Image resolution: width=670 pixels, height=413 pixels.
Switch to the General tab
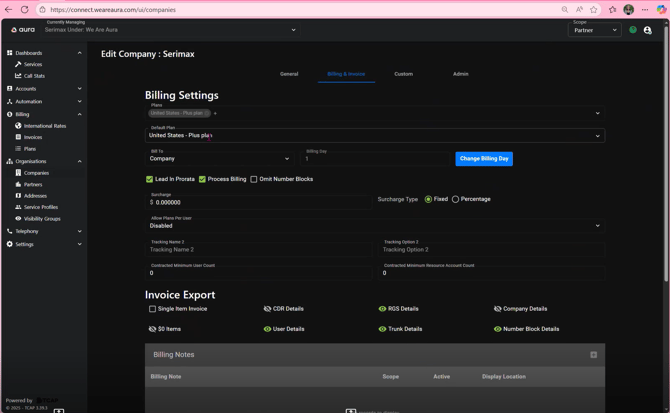pos(289,74)
